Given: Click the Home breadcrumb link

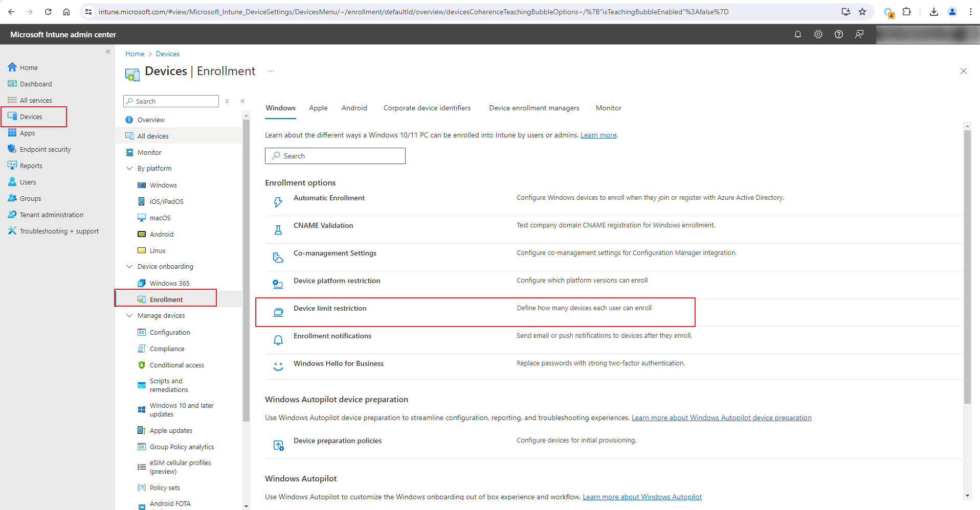Looking at the screenshot, I should 135,53.
